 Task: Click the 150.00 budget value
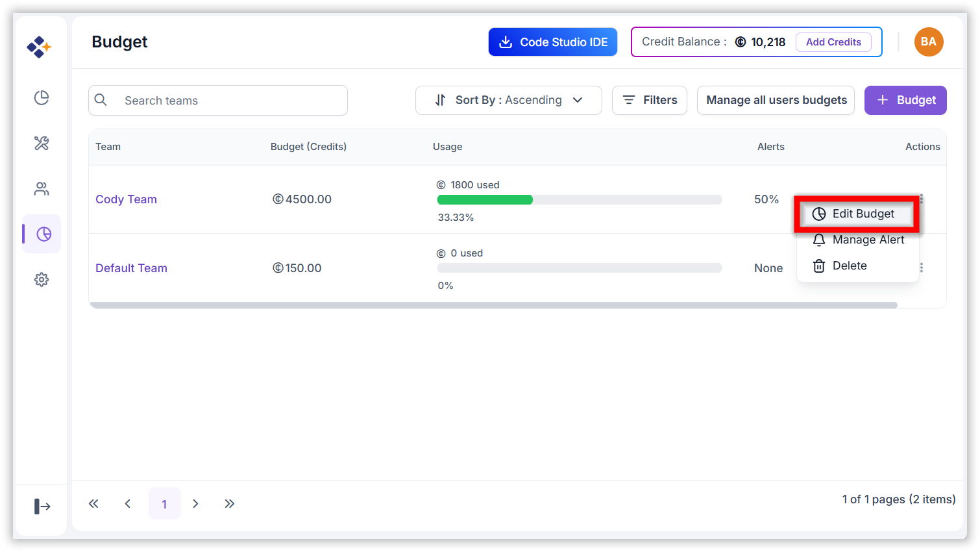click(297, 268)
